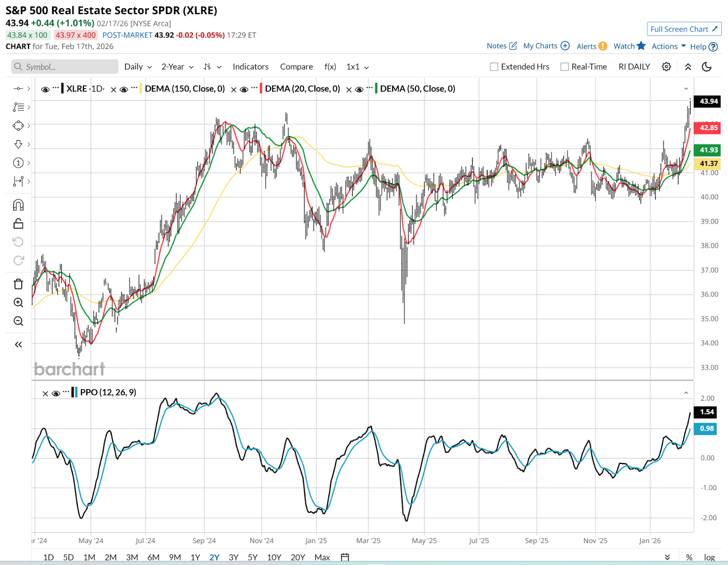Image resolution: width=728 pixels, height=565 pixels.
Task: Select the measure range tool
Action: click(18, 181)
